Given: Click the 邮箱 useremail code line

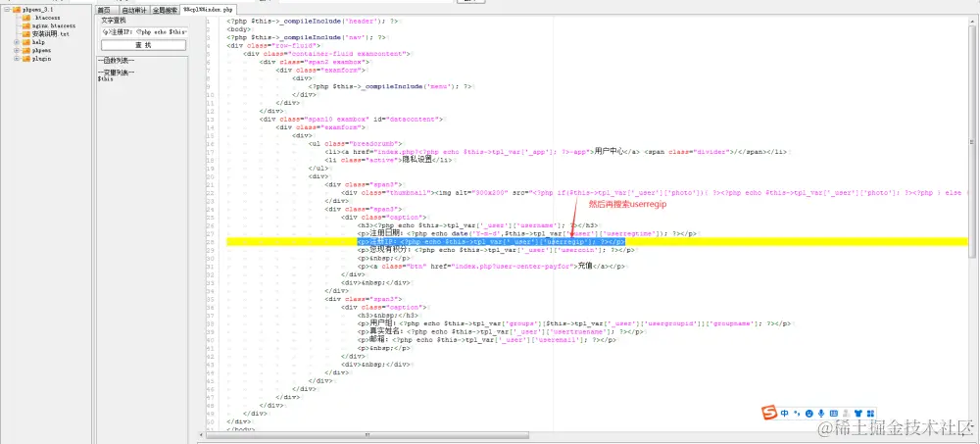Looking at the screenshot, I should tap(487, 340).
